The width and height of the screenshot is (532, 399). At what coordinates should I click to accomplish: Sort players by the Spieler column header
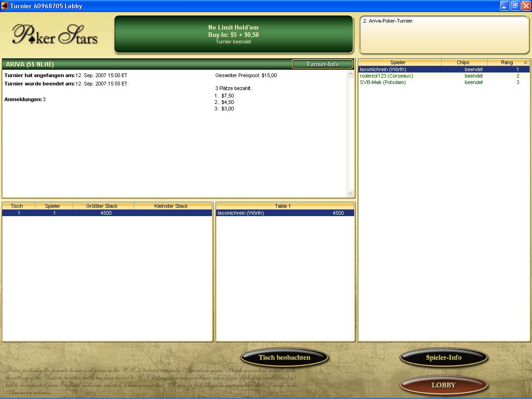point(400,62)
